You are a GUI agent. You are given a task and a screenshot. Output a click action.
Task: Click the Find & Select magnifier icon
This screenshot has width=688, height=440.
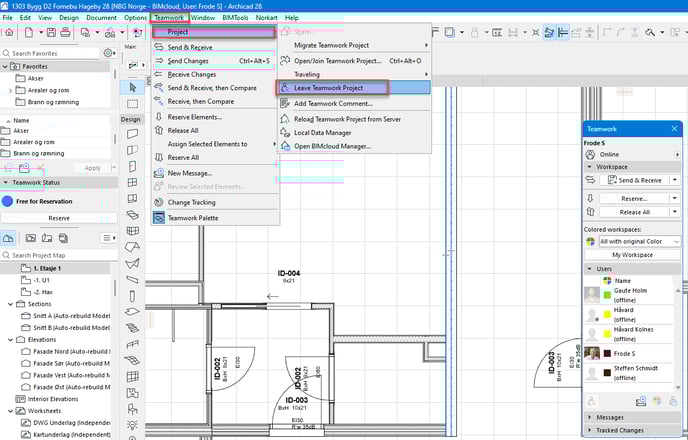pyautogui.click(x=650, y=32)
